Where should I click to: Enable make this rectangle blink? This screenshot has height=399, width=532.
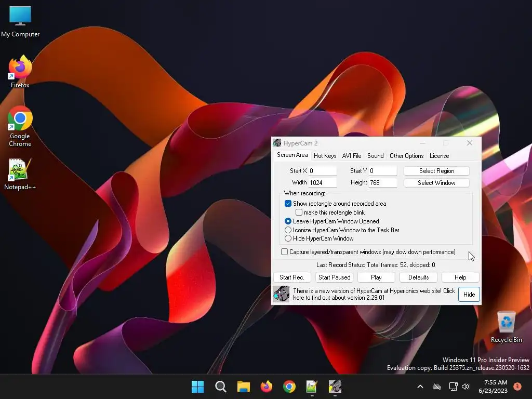tap(299, 212)
